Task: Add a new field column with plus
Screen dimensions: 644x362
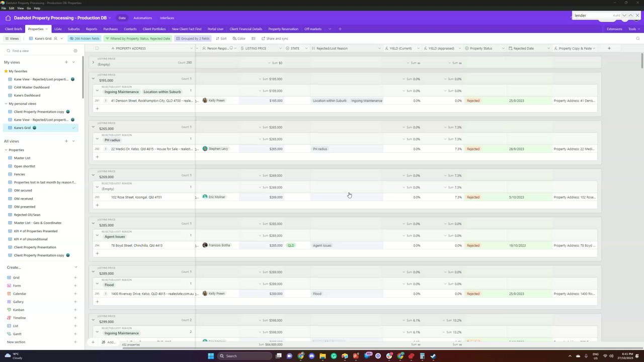Action: pyautogui.click(x=609, y=48)
